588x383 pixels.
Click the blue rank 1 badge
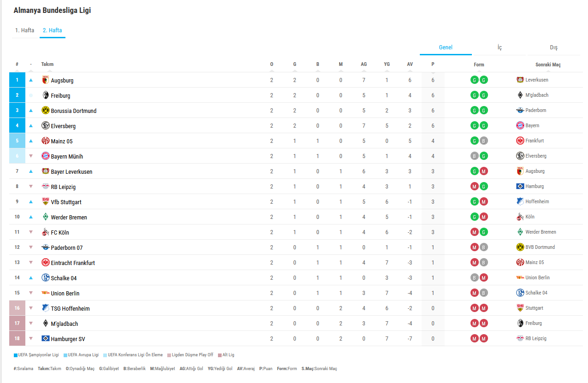[17, 80]
